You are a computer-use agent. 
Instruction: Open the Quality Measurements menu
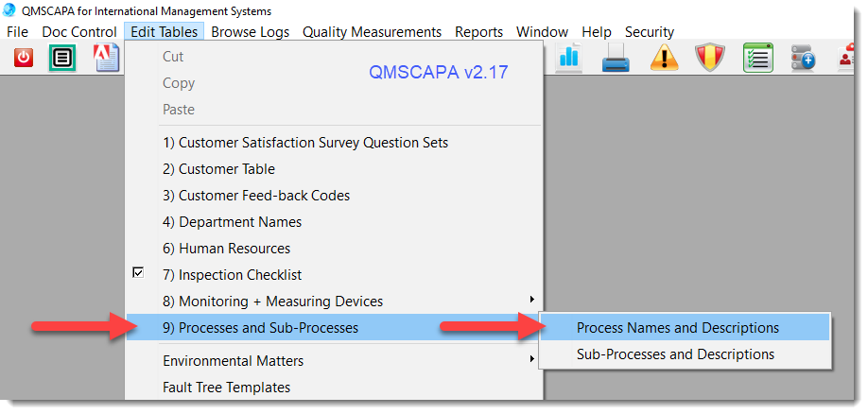pyautogui.click(x=372, y=32)
